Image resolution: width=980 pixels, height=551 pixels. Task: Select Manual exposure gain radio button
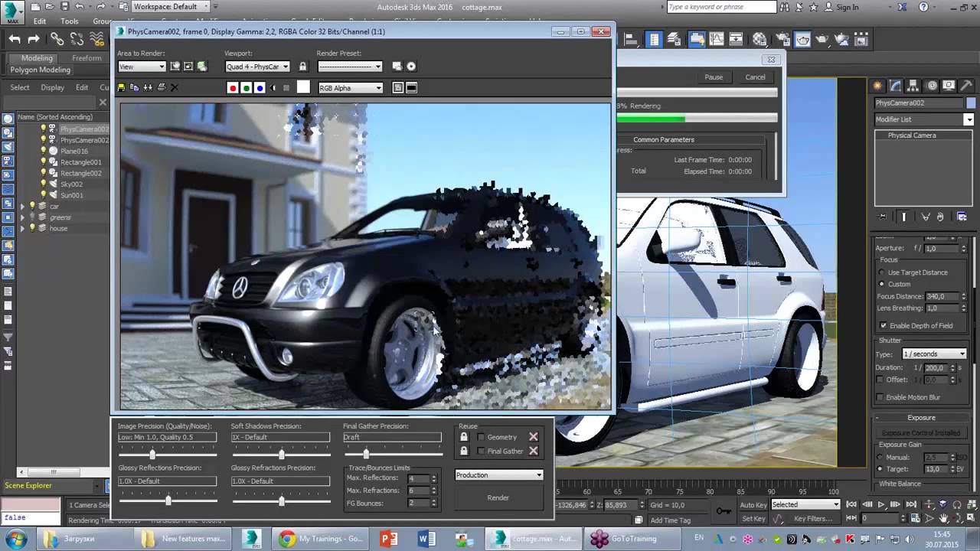[880, 457]
